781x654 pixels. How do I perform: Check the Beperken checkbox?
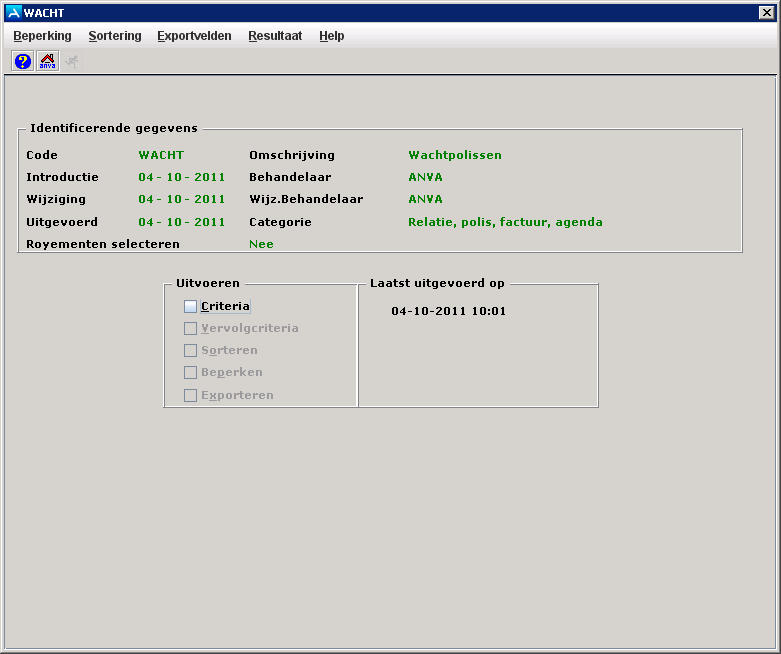tap(191, 373)
